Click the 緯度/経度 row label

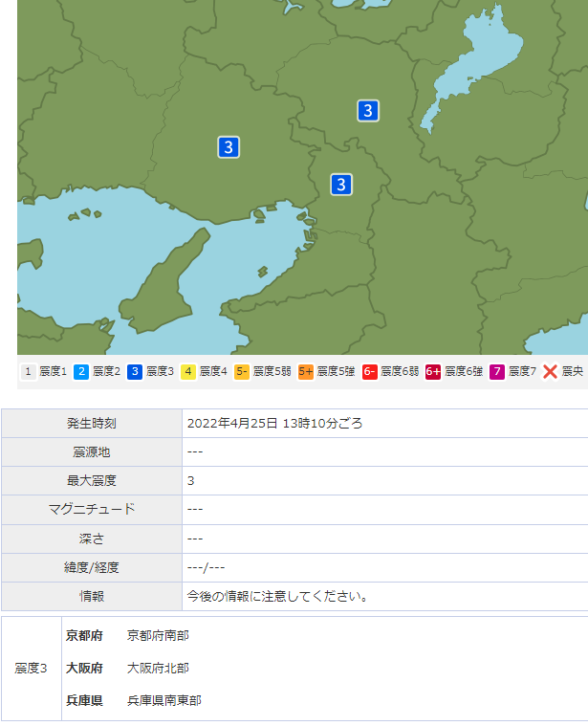click(92, 567)
